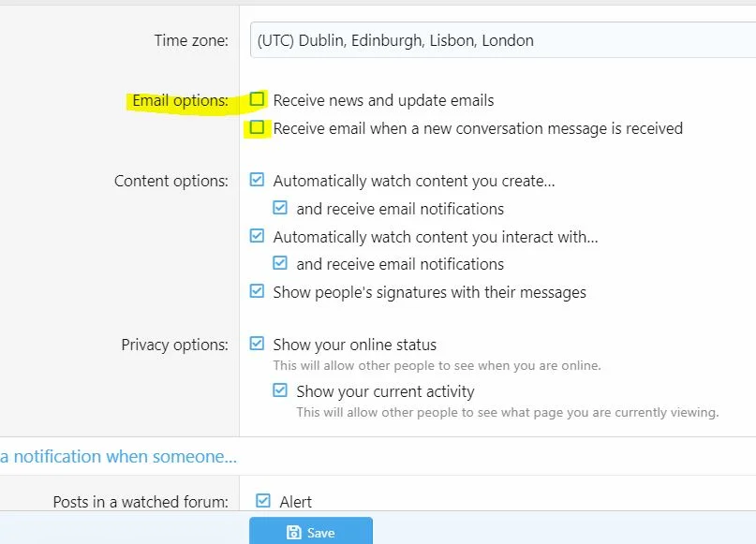Uncheck email notifications under content you create
This screenshot has width=756, height=544.
coord(280,208)
